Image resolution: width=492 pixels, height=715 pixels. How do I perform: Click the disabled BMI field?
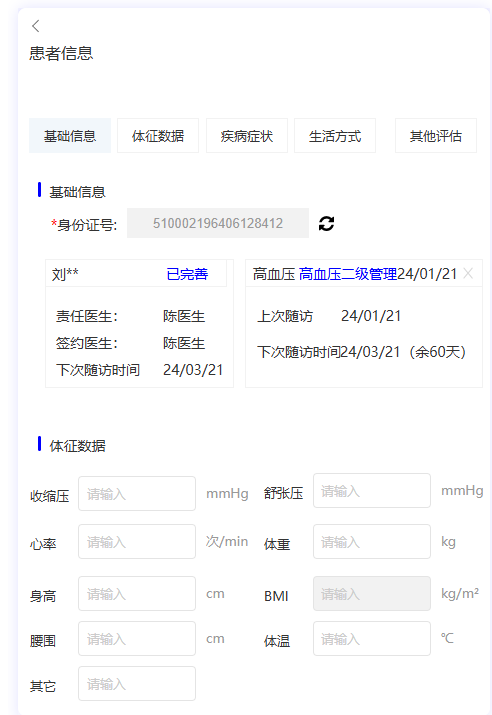(x=372, y=593)
